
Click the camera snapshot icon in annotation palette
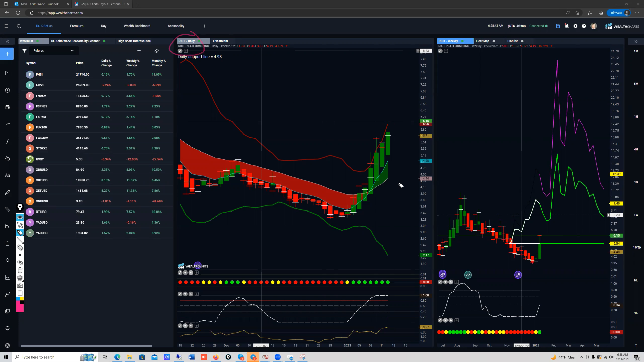pyautogui.click(x=20, y=285)
